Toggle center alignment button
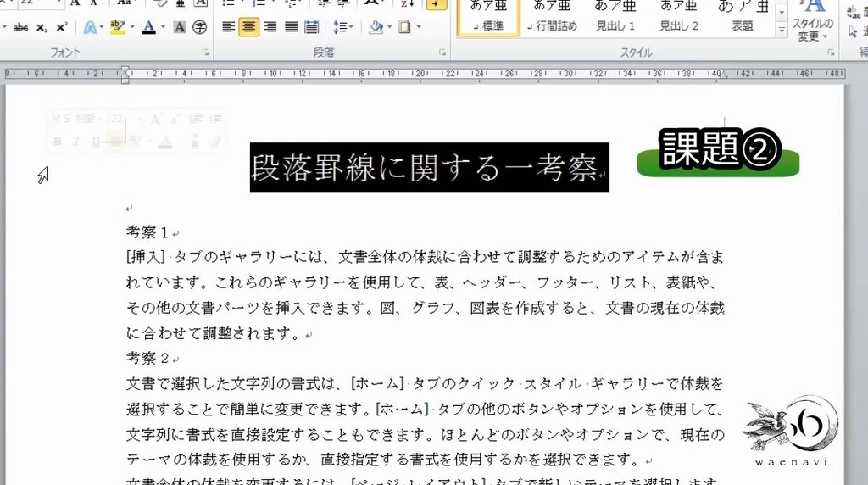 249,26
